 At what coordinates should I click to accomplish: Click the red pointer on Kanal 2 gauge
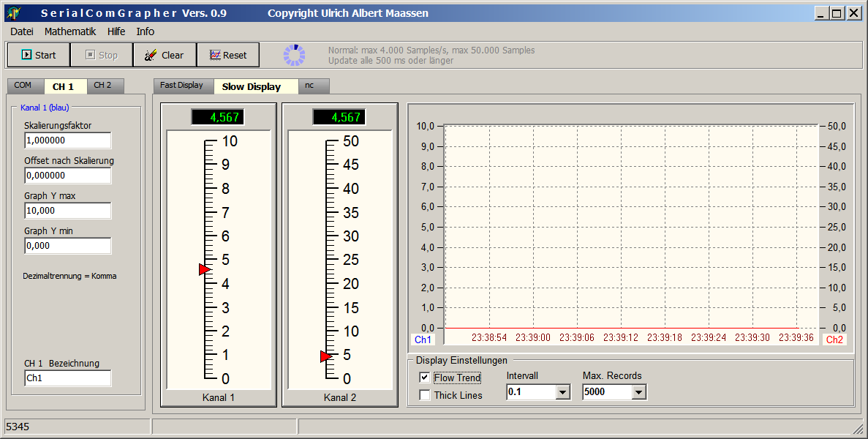326,356
